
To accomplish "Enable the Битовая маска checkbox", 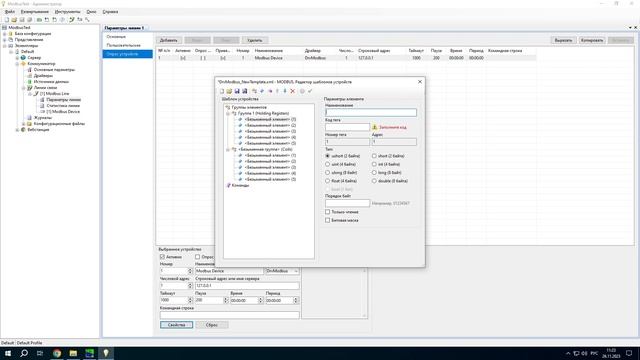I will point(327,220).
